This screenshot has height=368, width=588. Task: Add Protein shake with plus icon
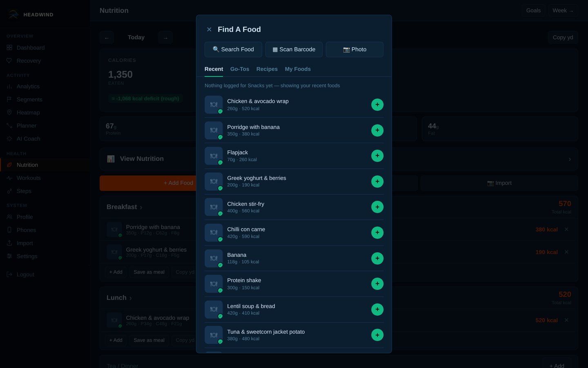click(377, 284)
